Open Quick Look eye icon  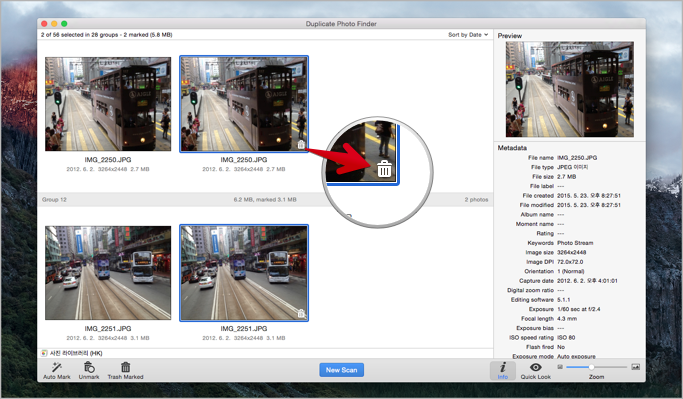(535, 367)
